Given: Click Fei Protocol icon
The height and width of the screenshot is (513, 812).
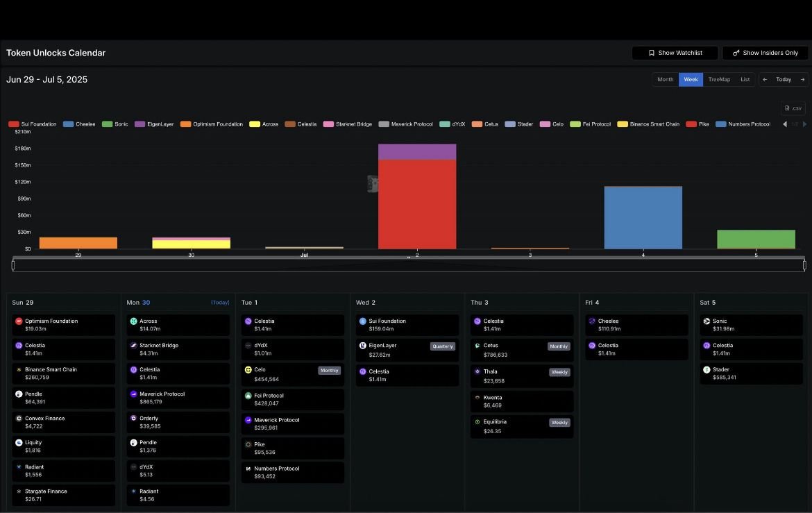Looking at the screenshot, I should (x=248, y=396).
